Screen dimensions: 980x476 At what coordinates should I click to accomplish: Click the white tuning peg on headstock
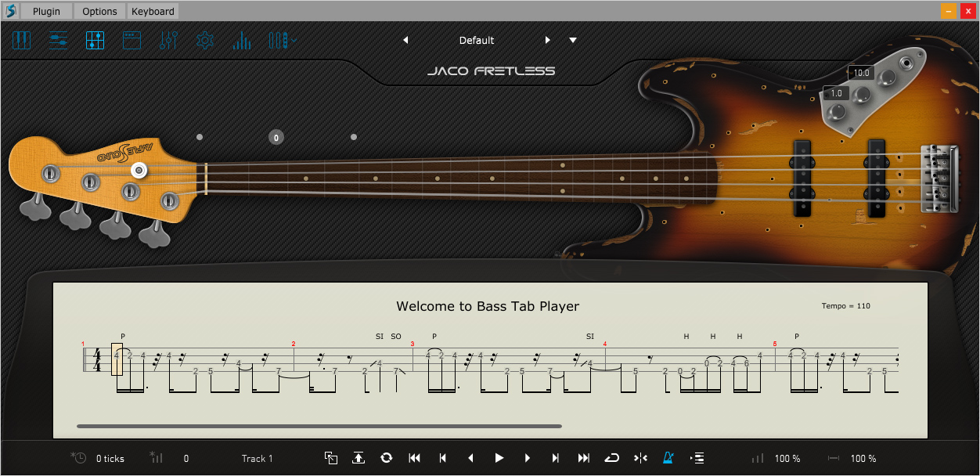click(139, 169)
